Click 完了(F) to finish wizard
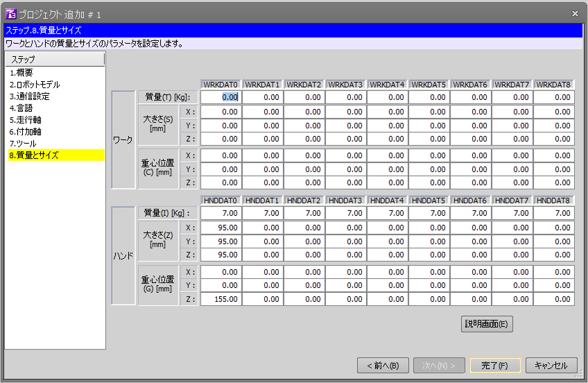The height and width of the screenshot is (383, 588). tap(494, 366)
